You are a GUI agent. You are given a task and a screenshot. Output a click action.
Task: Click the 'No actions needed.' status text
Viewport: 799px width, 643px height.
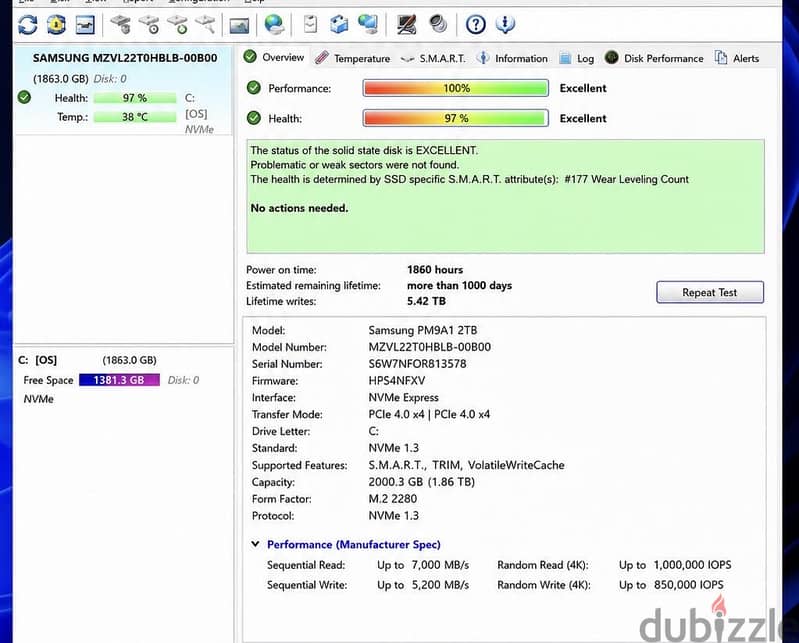[299, 208]
